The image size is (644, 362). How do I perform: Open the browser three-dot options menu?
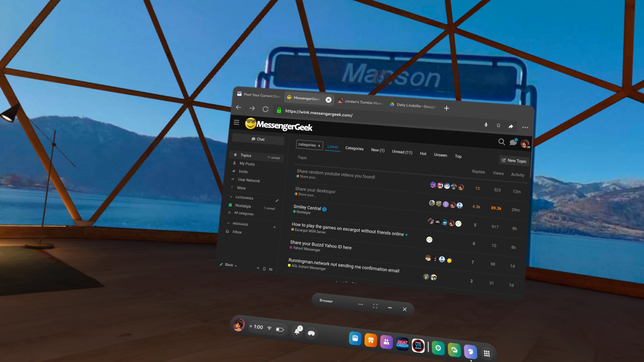[x=525, y=127]
